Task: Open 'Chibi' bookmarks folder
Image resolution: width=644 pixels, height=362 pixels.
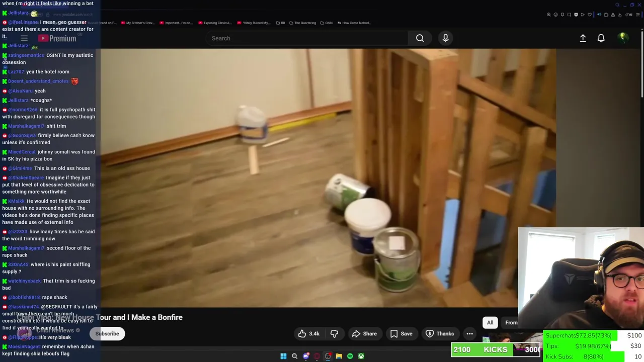Action: [327, 23]
